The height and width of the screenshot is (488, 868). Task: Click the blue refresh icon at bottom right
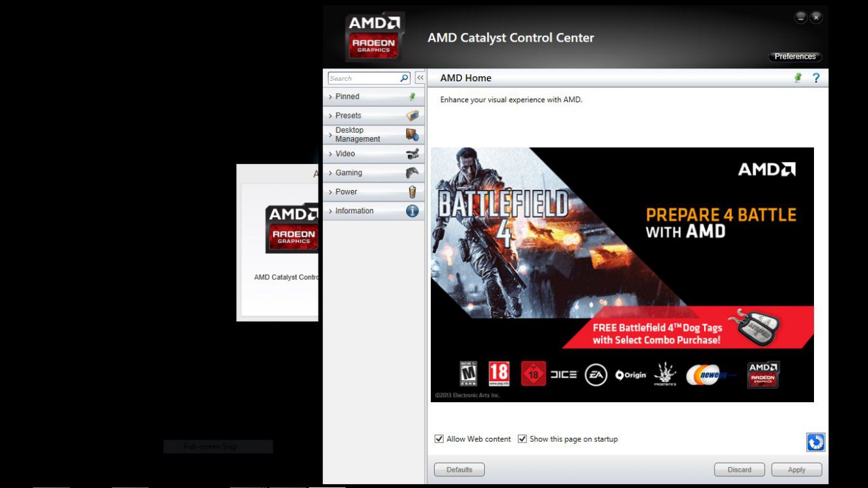pyautogui.click(x=816, y=442)
